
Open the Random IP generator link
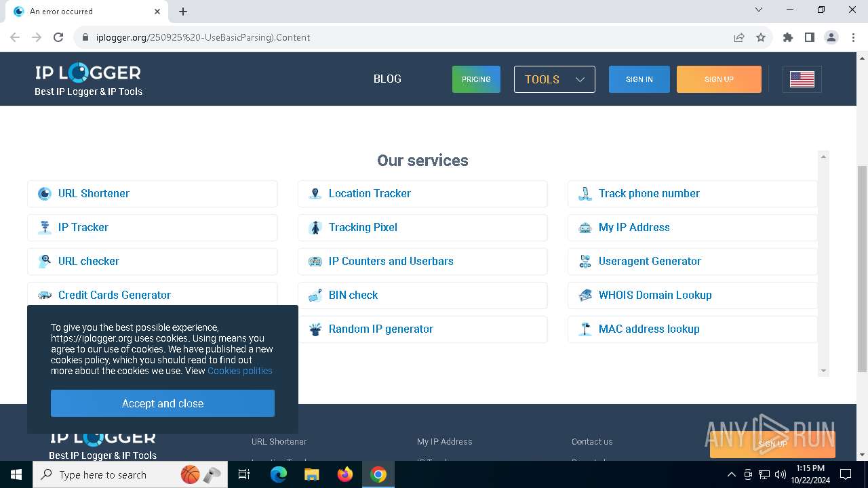[x=381, y=329]
